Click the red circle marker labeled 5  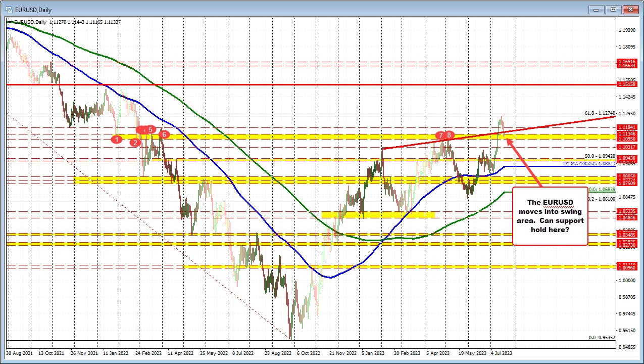(150, 130)
